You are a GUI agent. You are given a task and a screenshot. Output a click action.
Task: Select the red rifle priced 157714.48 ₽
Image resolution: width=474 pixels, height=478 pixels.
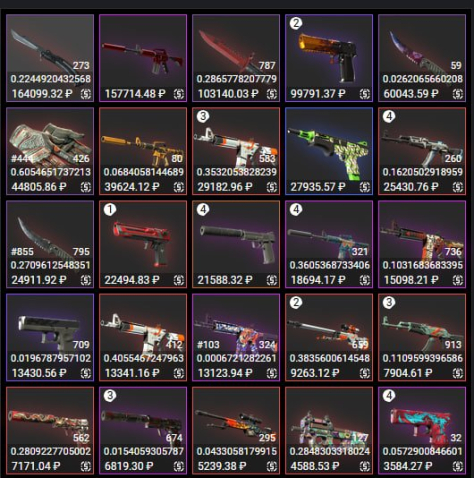pos(143,58)
